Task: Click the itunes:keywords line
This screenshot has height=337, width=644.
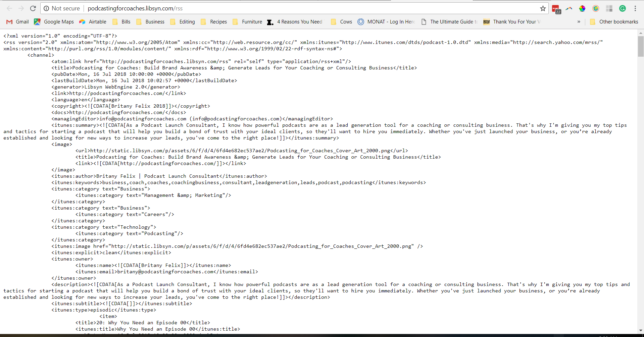Action: [x=239, y=182]
